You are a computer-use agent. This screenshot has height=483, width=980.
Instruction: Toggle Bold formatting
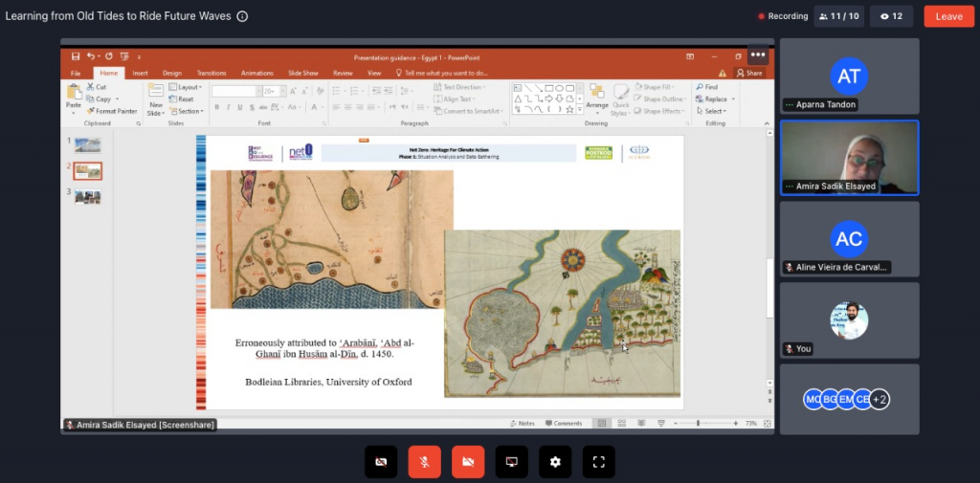[217, 107]
